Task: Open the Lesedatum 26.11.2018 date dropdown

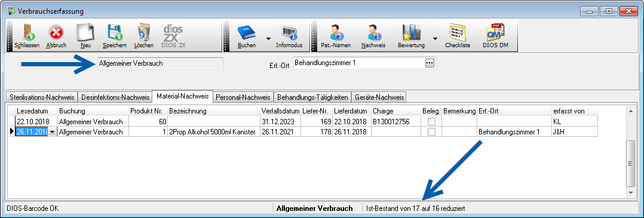Action: [52, 132]
